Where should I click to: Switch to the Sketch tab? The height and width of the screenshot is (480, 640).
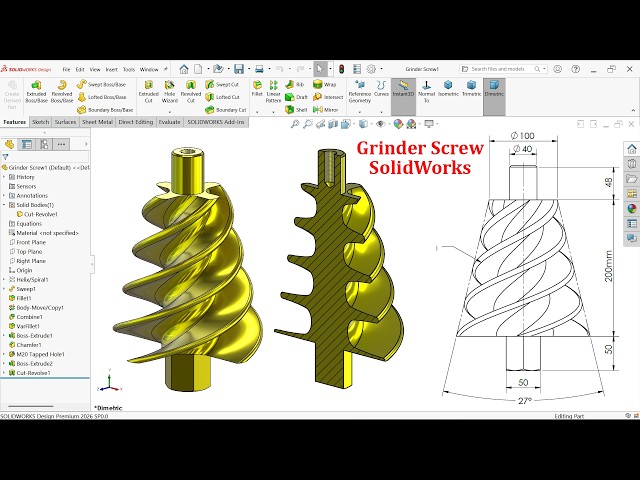(x=40, y=122)
